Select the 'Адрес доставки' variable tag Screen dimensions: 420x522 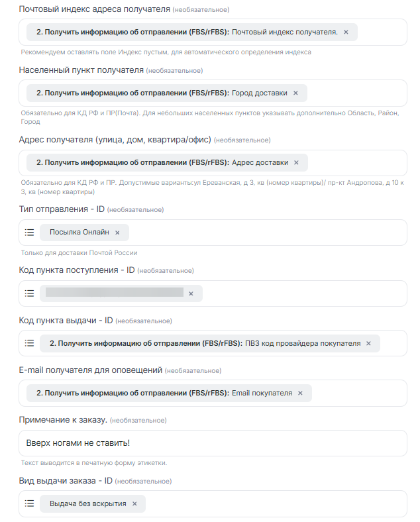point(159,163)
